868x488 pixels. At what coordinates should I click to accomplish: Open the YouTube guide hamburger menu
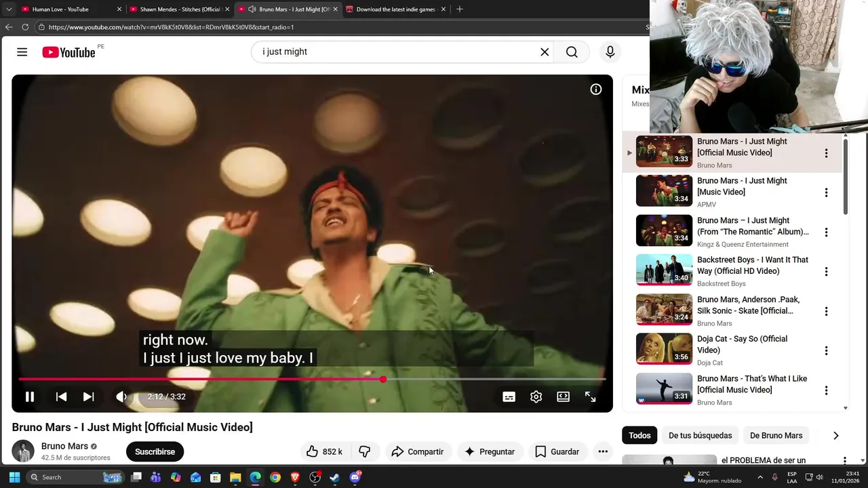22,52
